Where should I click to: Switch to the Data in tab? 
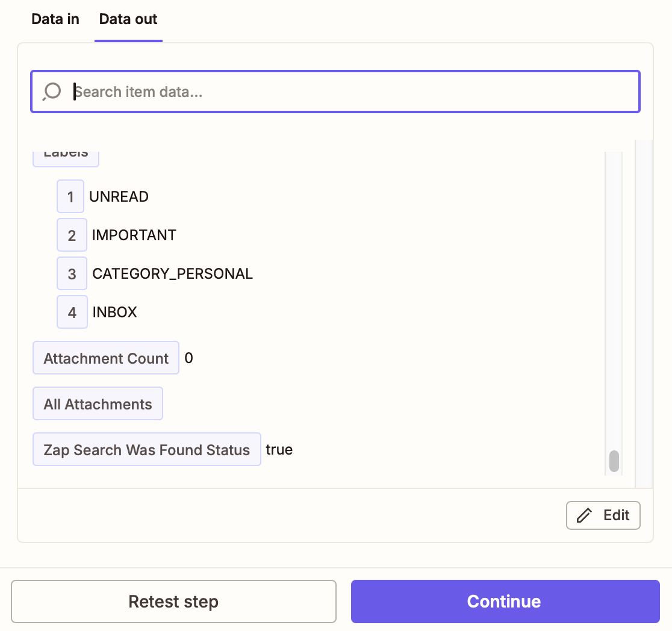55,19
